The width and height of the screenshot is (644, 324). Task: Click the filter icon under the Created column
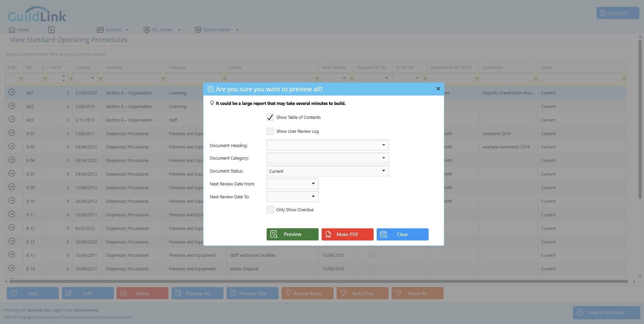coord(100,79)
